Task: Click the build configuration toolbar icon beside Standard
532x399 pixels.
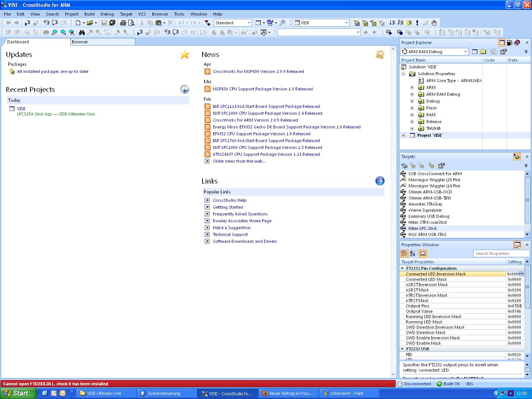Action: (258, 23)
